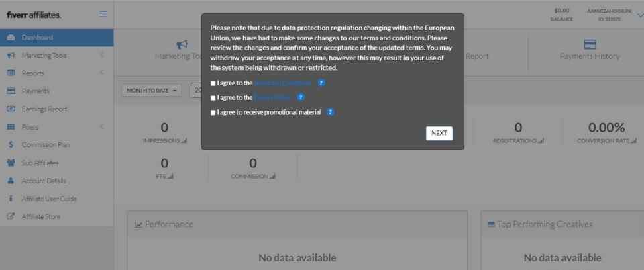The height and width of the screenshot is (270, 644).
Task: Check the Terms and Conditions agreement box
Action: tap(213, 83)
